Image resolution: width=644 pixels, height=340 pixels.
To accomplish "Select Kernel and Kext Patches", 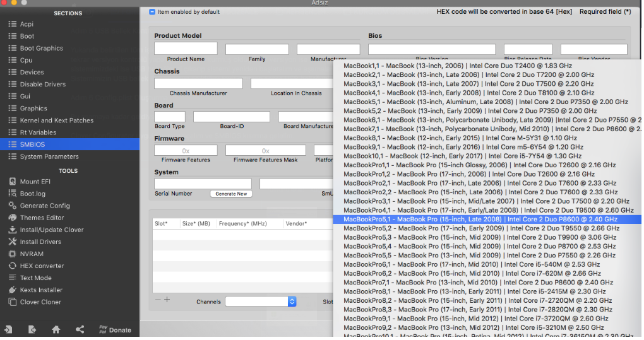I will pos(57,120).
